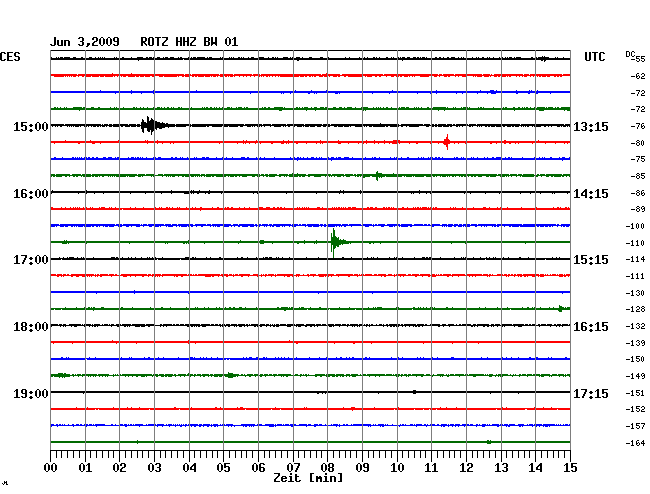This screenshot has width=650, height=494.
Task: Select the DC value -132
Action: 635,326
